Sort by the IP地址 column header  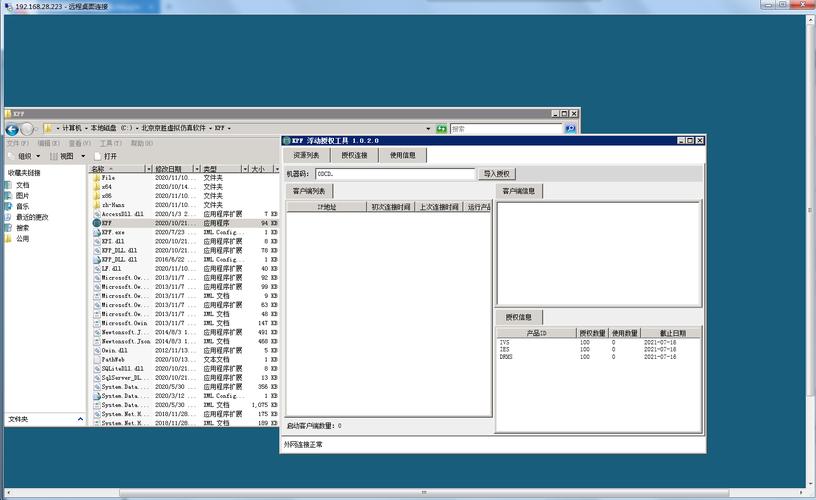click(x=327, y=207)
